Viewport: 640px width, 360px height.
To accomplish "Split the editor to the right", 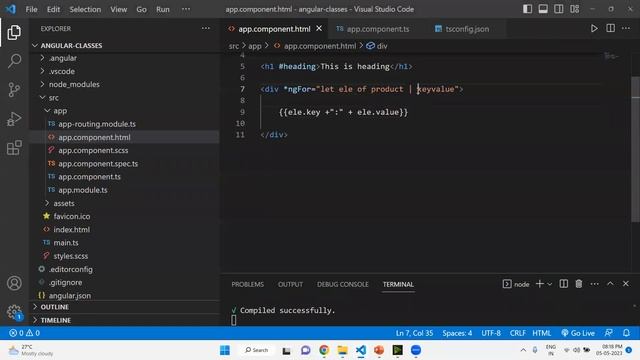I will [611, 28].
